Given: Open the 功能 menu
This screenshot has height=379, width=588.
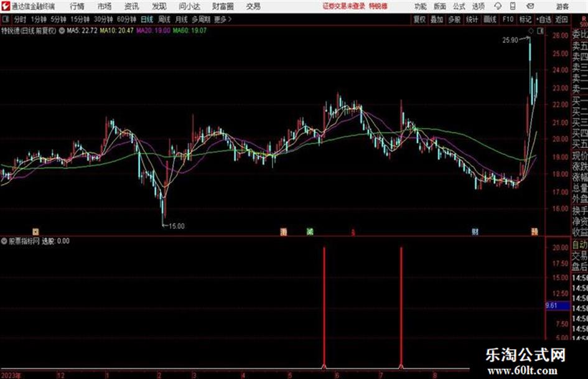Looking at the screenshot, I should tap(421, 6).
